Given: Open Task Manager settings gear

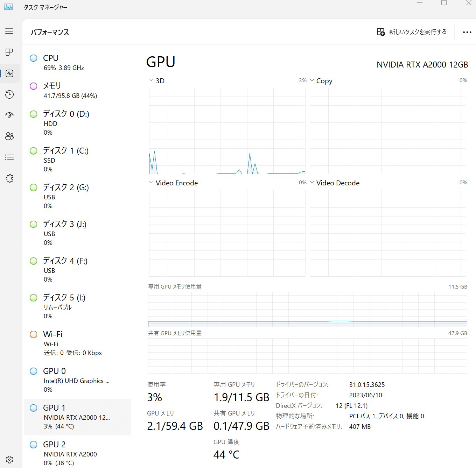Looking at the screenshot, I should point(9,459).
